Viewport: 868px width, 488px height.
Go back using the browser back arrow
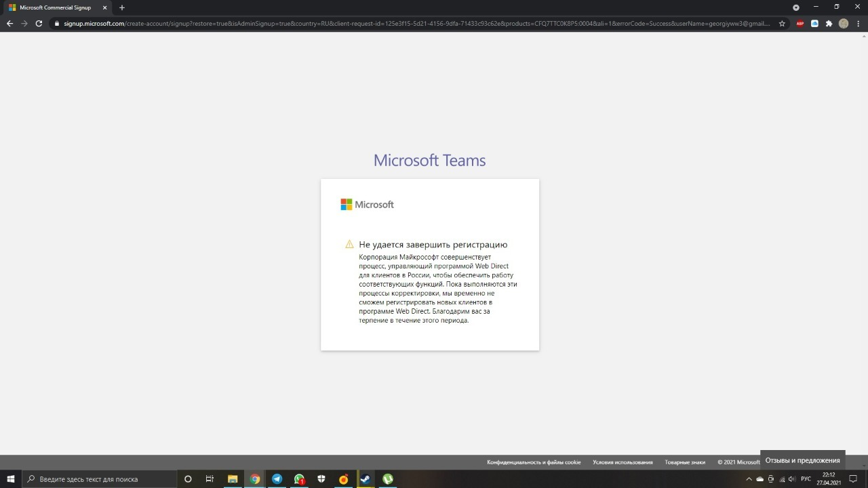coord(9,23)
